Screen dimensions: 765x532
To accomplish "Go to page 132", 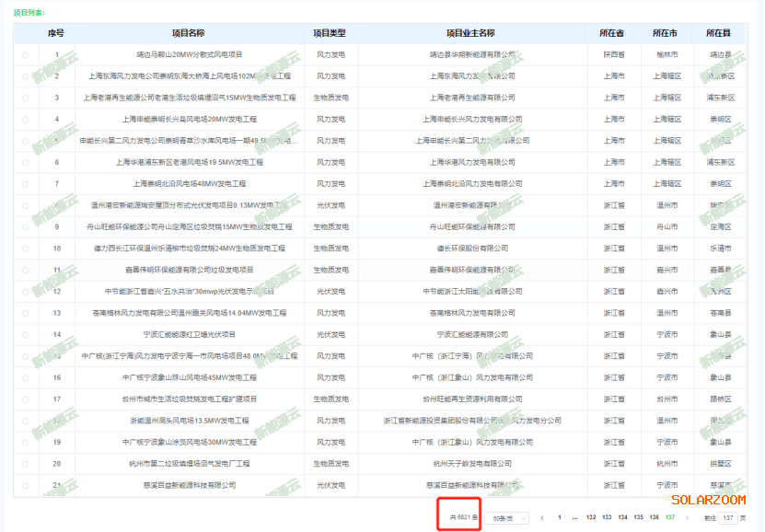I will tap(591, 518).
